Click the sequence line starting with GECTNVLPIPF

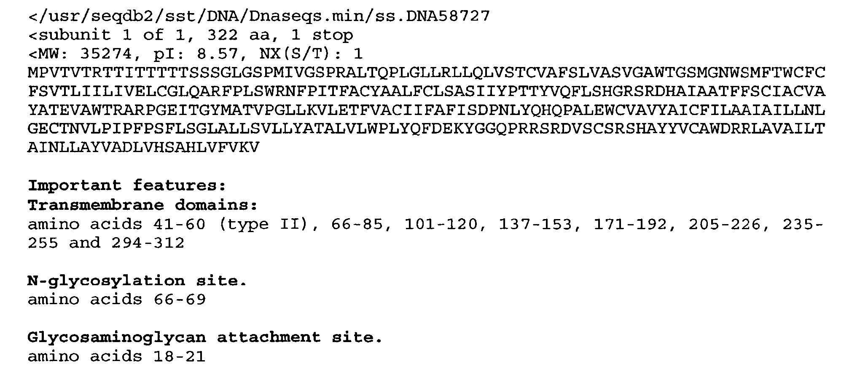pos(426,129)
